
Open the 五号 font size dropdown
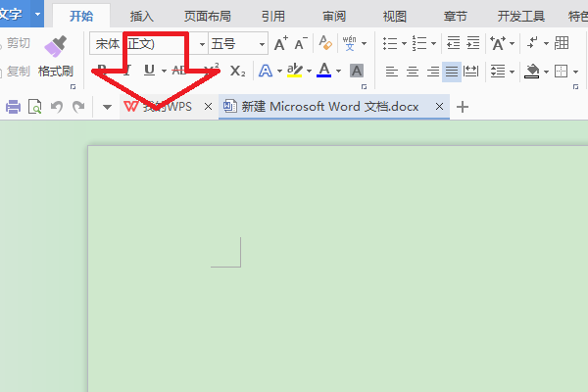point(262,44)
